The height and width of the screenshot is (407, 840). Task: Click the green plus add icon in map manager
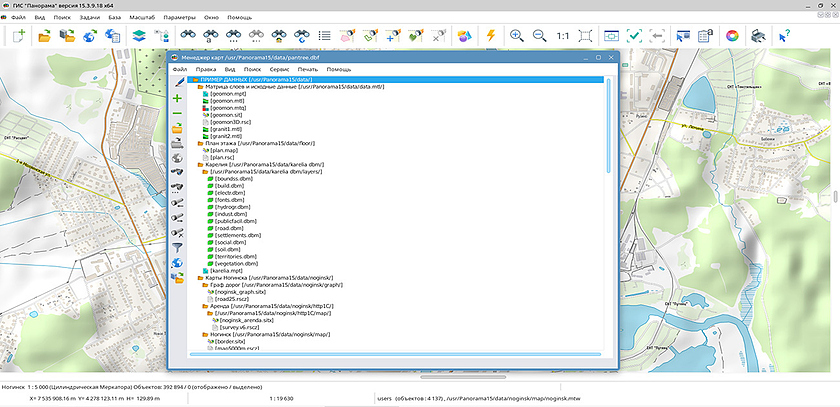(177, 98)
